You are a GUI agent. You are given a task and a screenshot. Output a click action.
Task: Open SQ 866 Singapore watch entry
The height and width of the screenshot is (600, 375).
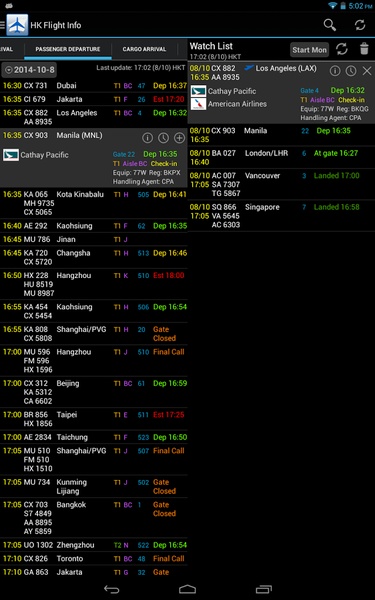point(281,216)
